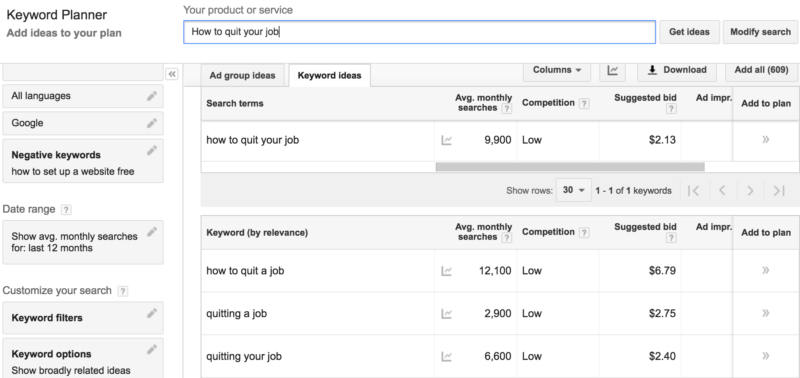Edit Keyword filters pencil icon

point(152,313)
